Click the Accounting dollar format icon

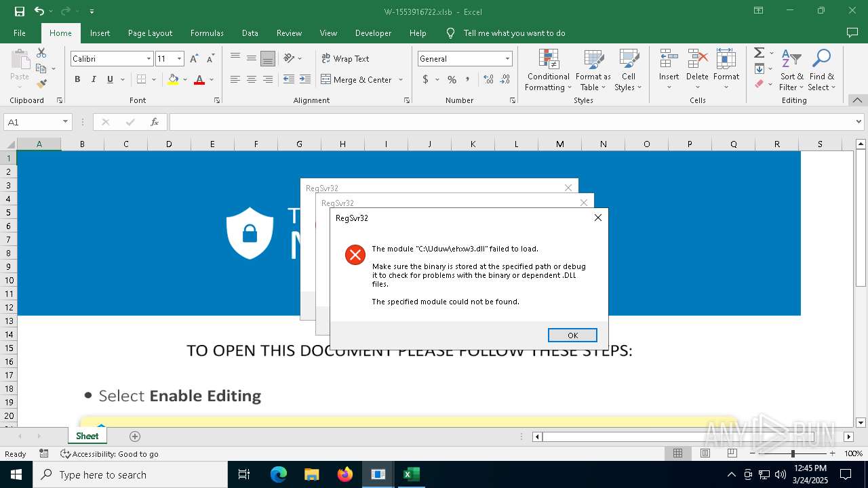(425, 79)
